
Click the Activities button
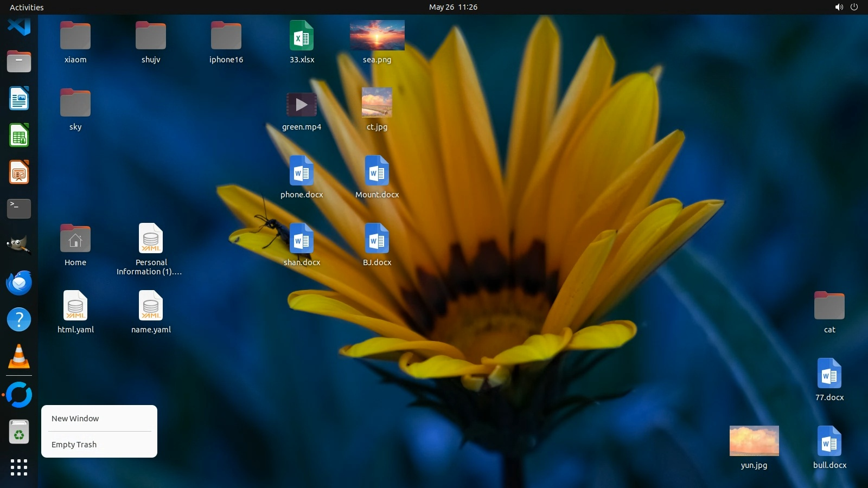(x=27, y=7)
